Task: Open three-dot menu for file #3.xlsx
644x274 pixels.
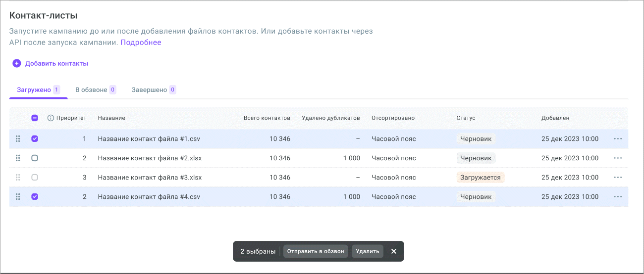Action: (x=618, y=178)
